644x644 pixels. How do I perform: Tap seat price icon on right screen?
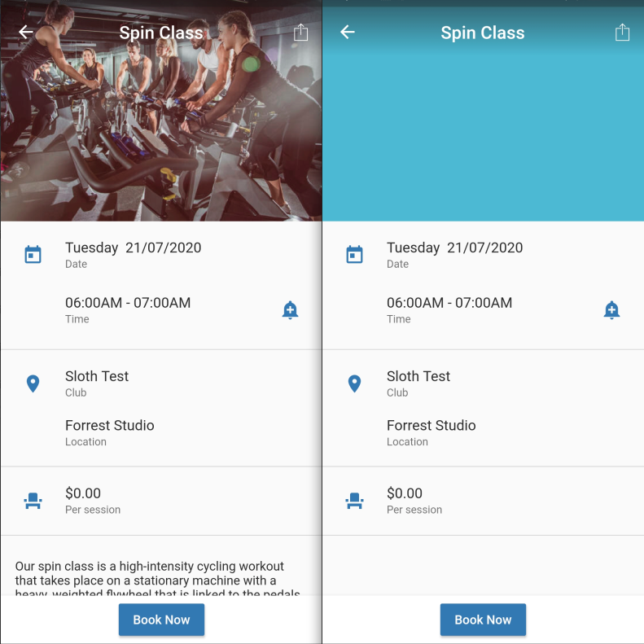[x=354, y=501]
